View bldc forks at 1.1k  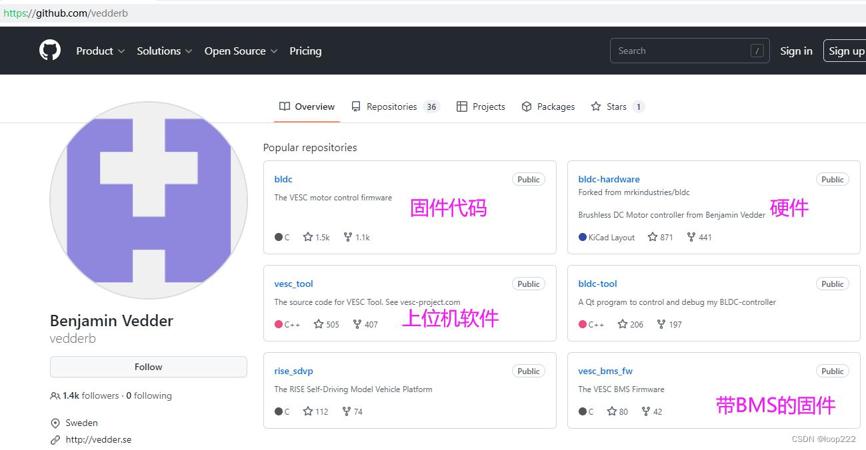357,237
